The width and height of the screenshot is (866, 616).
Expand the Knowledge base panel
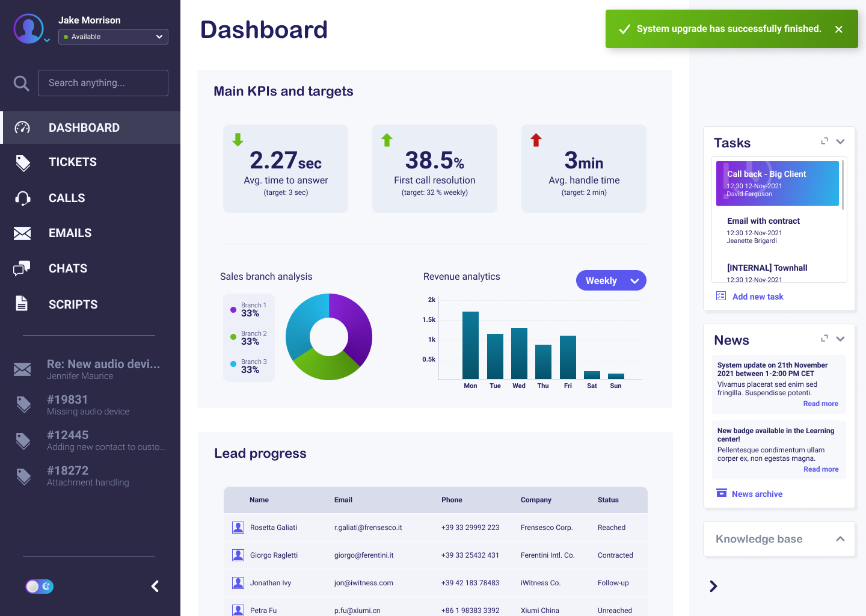tap(840, 539)
